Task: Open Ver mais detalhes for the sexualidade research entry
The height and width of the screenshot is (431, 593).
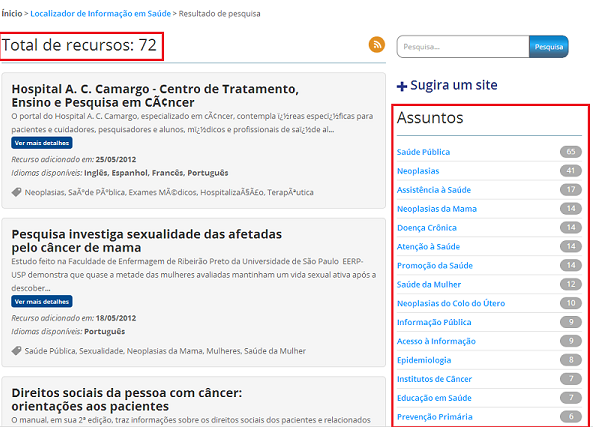Action: pos(42,302)
